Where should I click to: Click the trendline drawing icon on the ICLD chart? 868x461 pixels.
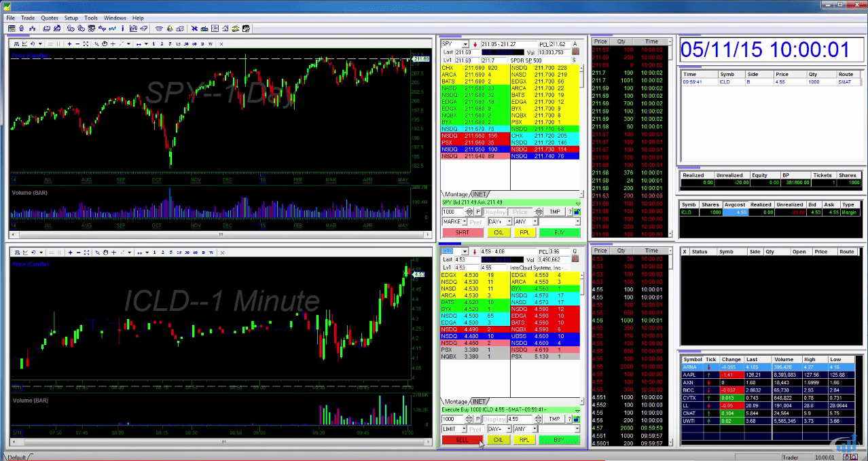[x=122, y=253]
